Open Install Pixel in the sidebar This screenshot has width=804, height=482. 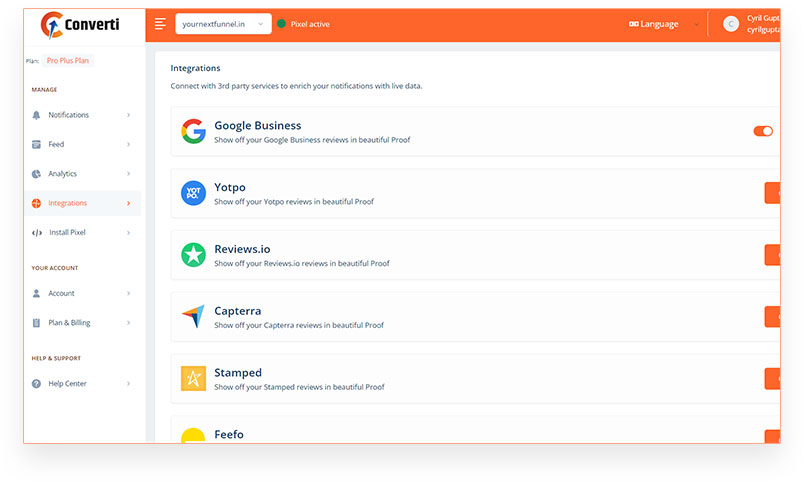82,232
